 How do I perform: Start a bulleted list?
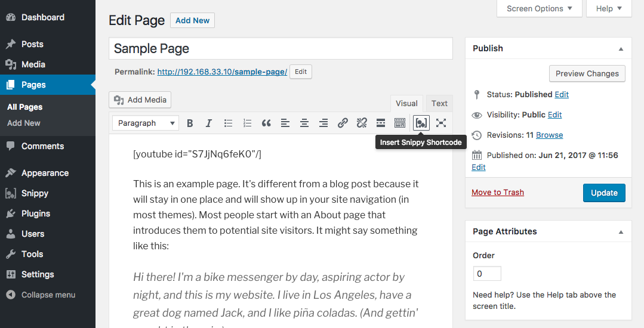coord(228,123)
